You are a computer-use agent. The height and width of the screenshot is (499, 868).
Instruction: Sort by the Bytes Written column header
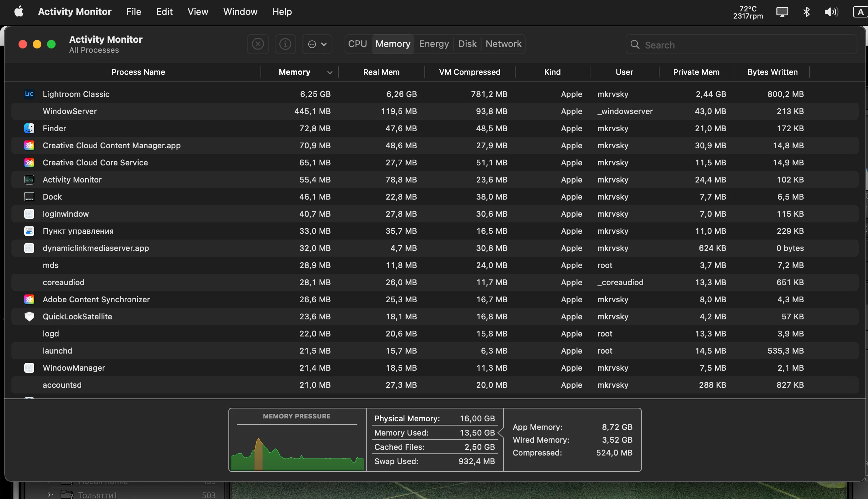click(x=772, y=72)
